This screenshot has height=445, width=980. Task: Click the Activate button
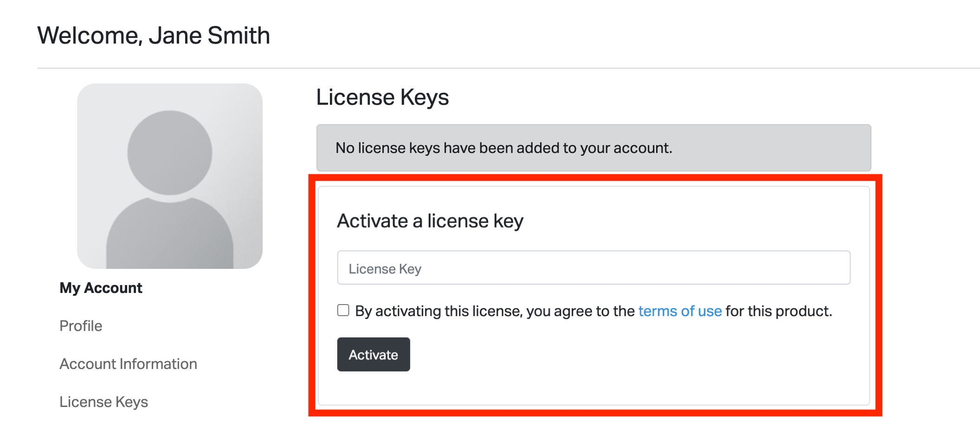pyautogui.click(x=374, y=355)
